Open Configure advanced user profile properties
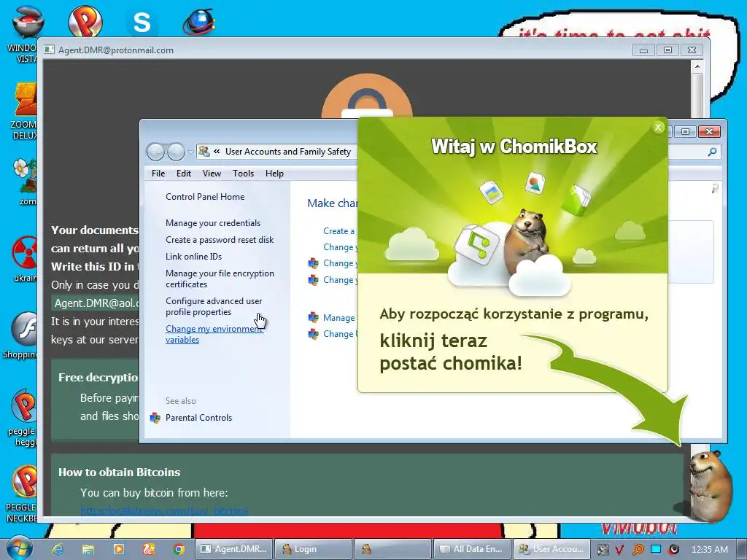This screenshot has width=747, height=560. (x=214, y=306)
